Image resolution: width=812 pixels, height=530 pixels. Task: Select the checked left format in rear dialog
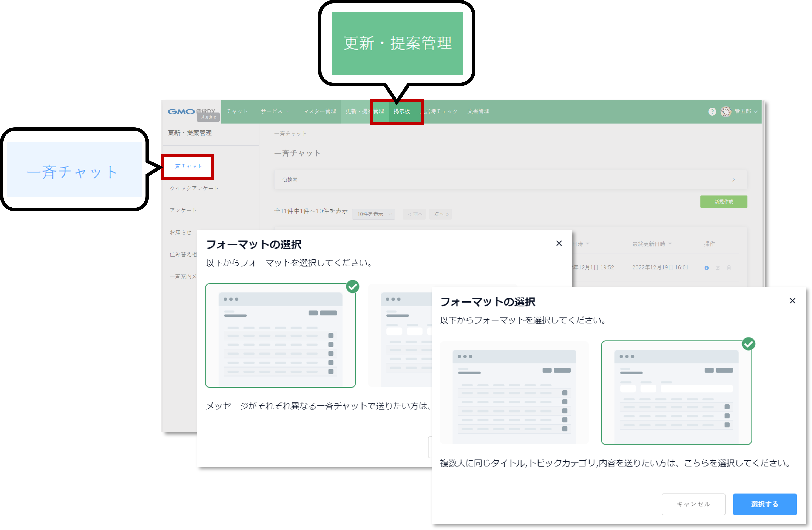coord(280,335)
